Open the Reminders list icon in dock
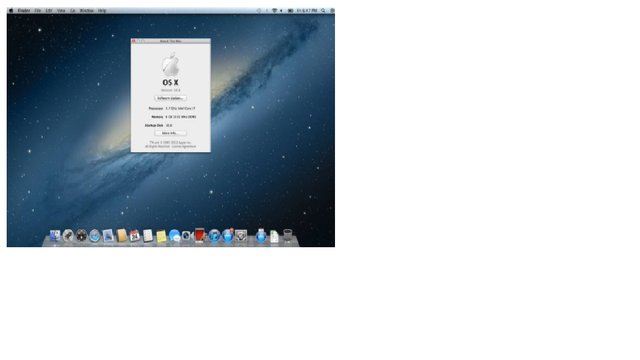This screenshot has height=360, width=640. click(x=148, y=236)
